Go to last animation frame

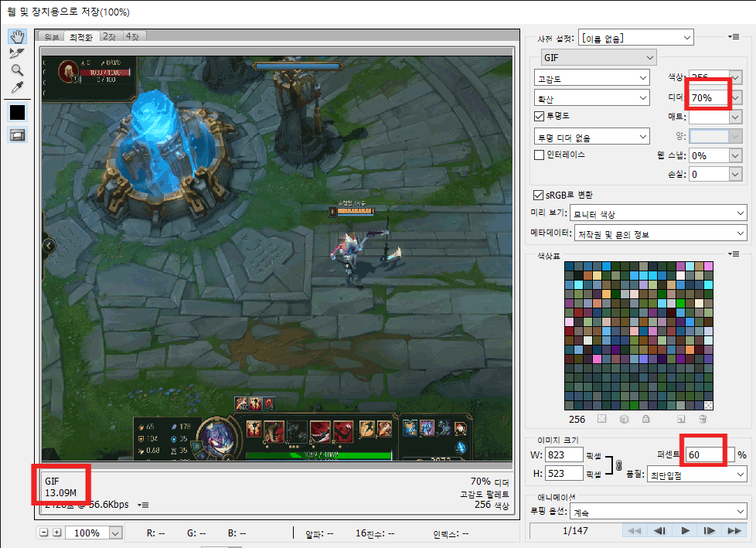[x=734, y=531]
